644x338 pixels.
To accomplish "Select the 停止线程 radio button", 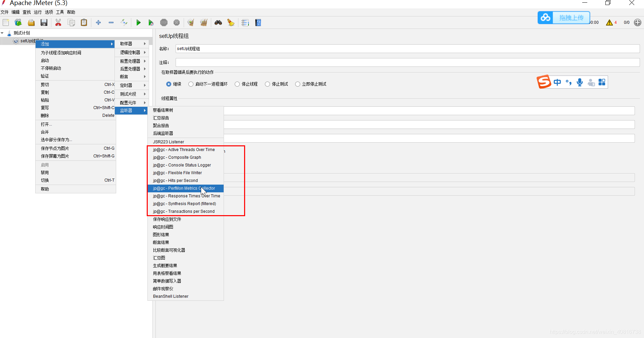I will pos(237,84).
